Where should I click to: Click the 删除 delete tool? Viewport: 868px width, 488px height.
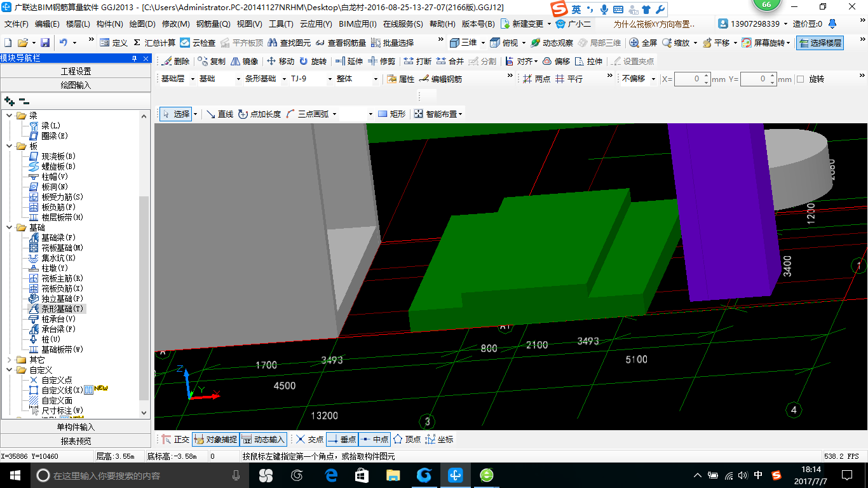click(175, 61)
